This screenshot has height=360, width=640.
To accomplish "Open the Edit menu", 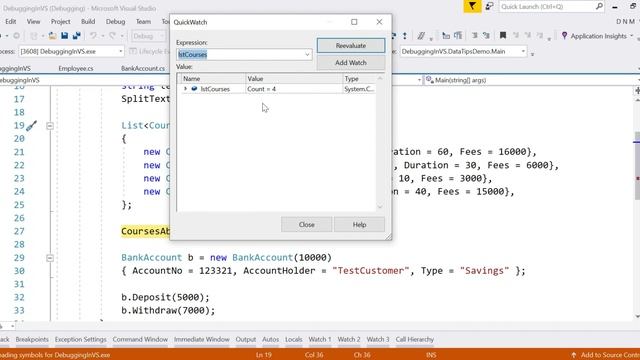I will click(11, 22).
